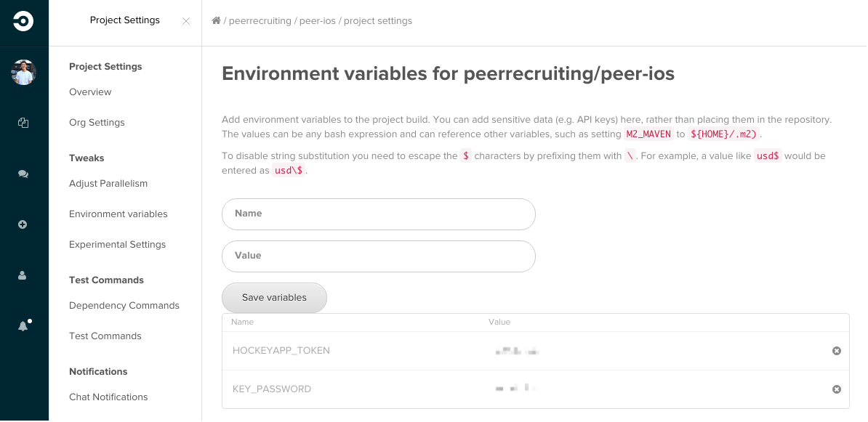Remove the KEY_PASSWORD variable
The height and width of the screenshot is (422, 868).
pos(837,389)
